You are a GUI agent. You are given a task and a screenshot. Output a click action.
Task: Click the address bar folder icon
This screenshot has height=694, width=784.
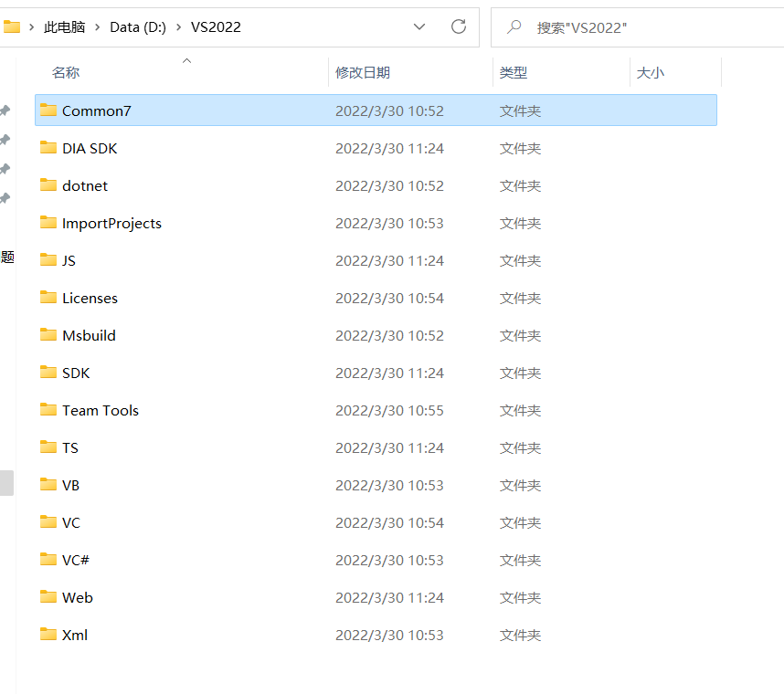click(x=11, y=26)
